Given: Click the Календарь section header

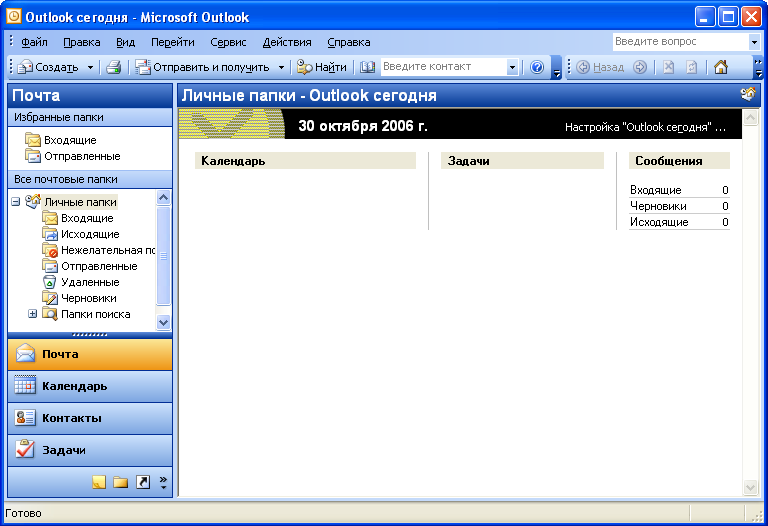Looking at the screenshot, I should [305, 161].
